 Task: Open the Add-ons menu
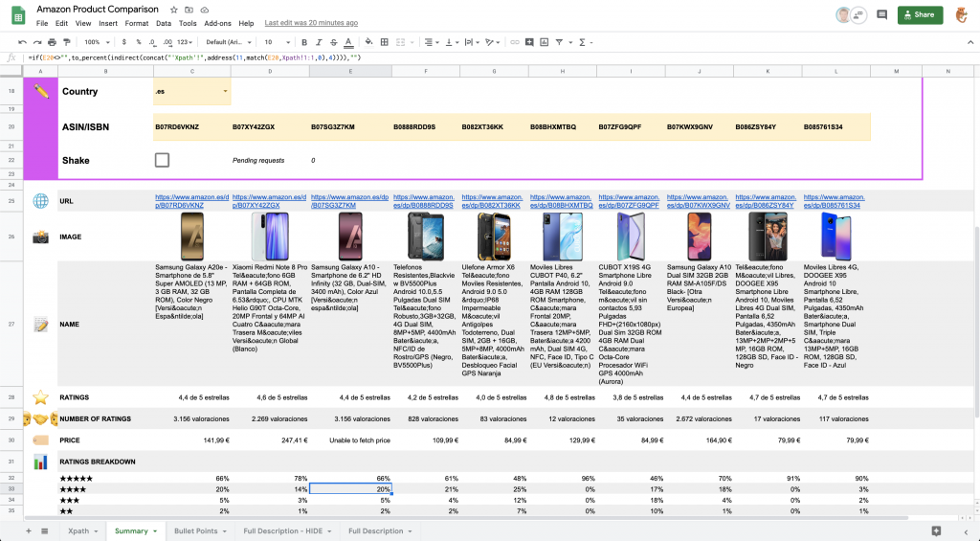click(217, 23)
